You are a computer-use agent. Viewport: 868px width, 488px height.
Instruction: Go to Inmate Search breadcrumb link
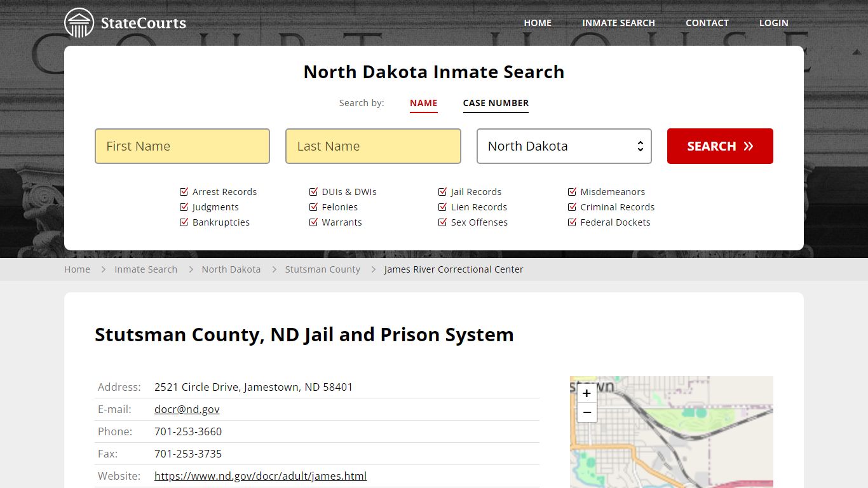coord(146,269)
